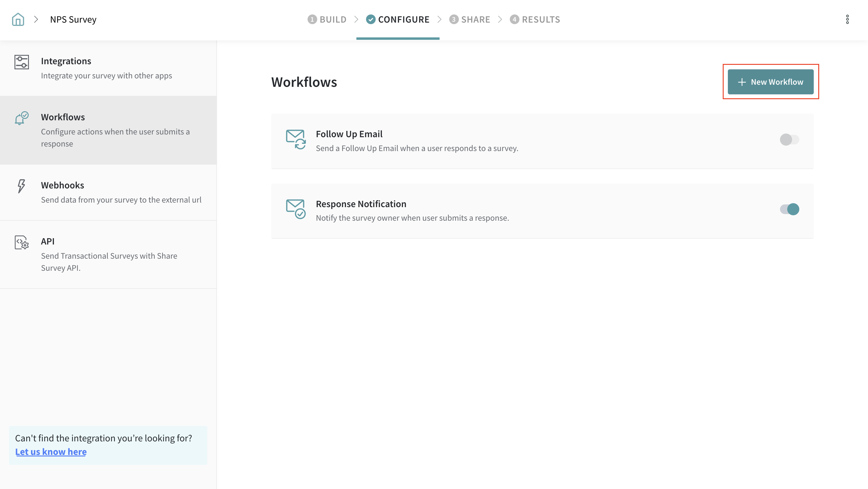This screenshot has height=489, width=868.
Task: Go to the BUILD step tab
Action: click(327, 20)
